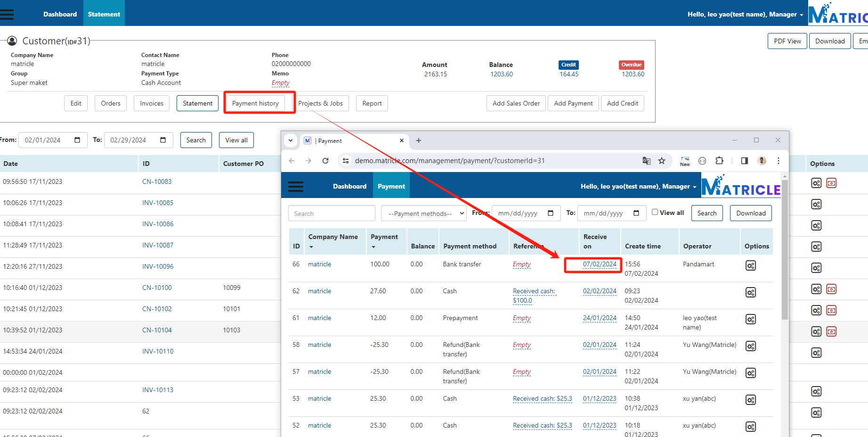This screenshot has height=437, width=868.
Task: Open options gear for CN-10083 statement row
Action: tap(816, 183)
